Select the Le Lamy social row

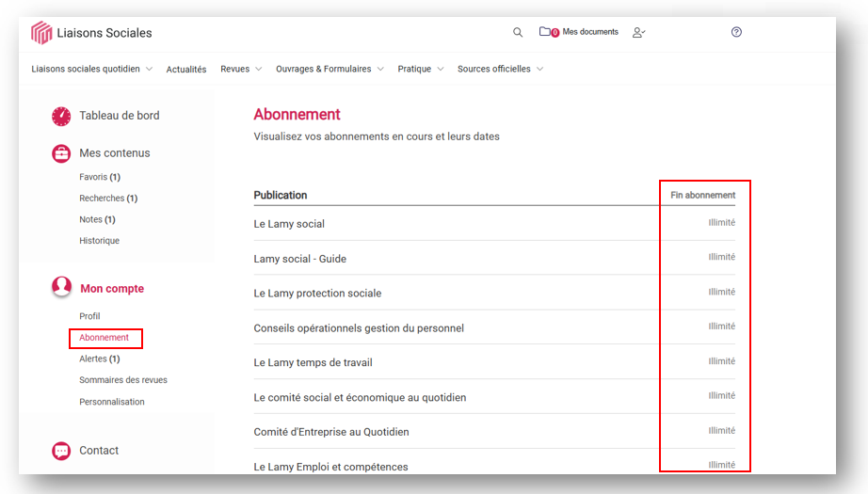[x=494, y=224]
